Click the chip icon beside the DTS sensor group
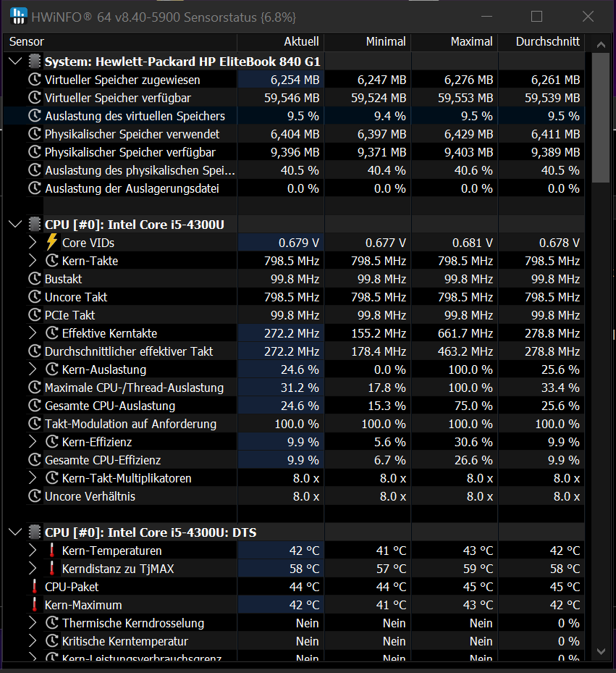The height and width of the screenshot is (673, 616). pyautogui.click(x=34, y=532)
